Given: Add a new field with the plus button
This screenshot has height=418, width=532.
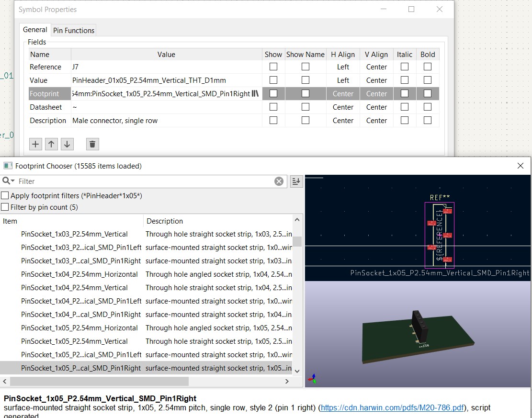Looking at the screenshot, I should [35, 144].
